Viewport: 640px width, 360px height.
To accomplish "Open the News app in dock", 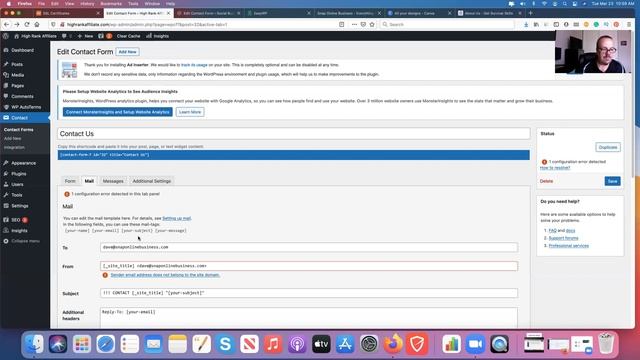I will pos(249,344).
